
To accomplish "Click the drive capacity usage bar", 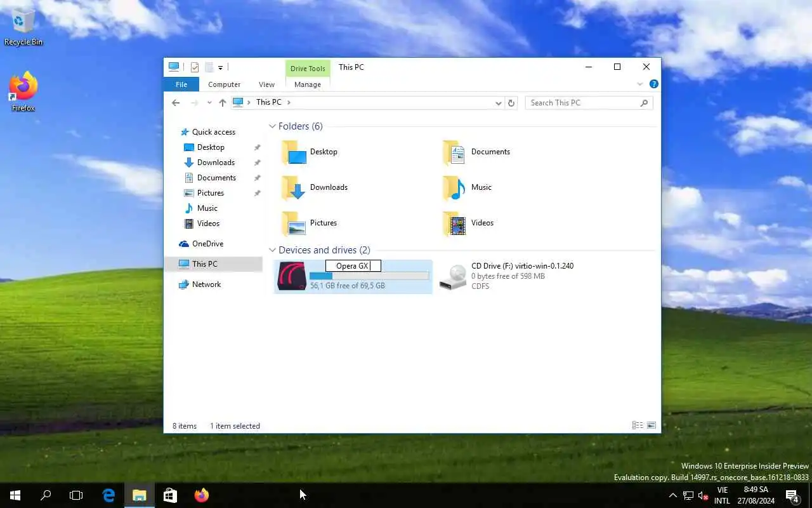I will tap(369, 276).
